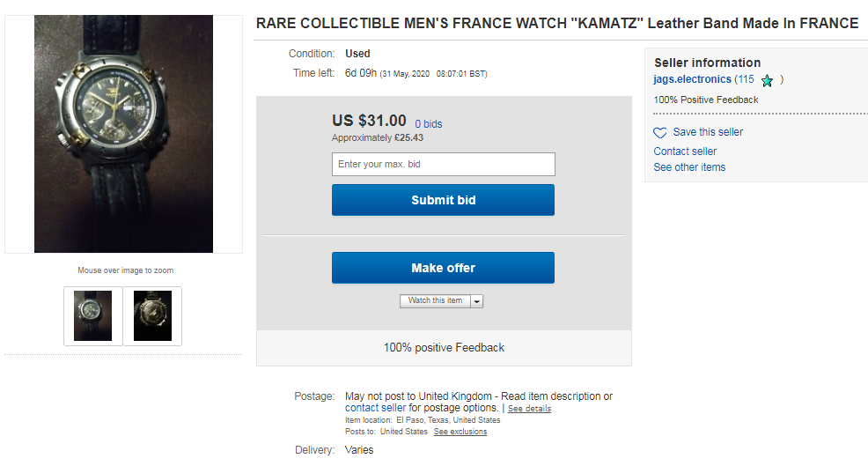
Task: Select the second watch thumbnail
Action: (152, 316)
